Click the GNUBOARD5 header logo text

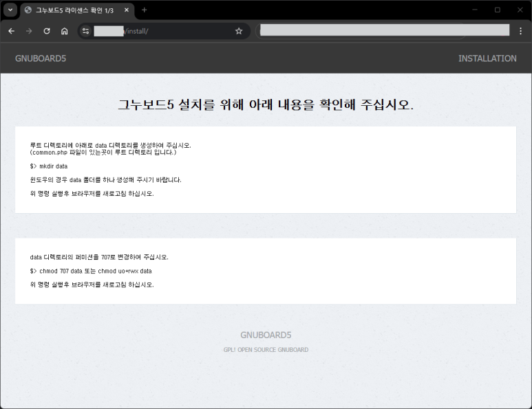pos(41,58)
